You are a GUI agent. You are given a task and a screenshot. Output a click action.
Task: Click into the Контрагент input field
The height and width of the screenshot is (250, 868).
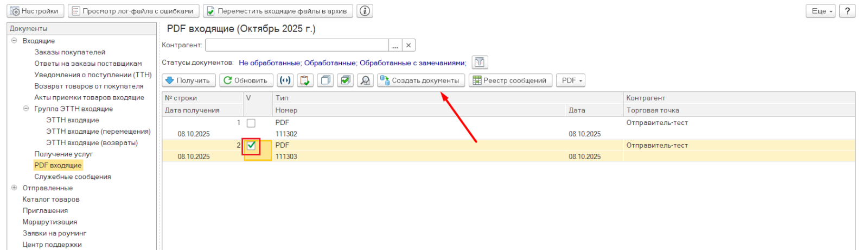(296, 45)
